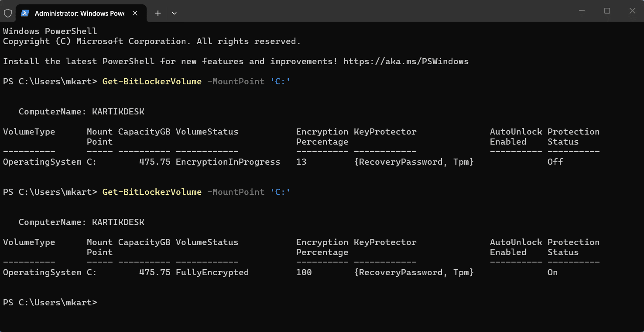This screenshot has width=644, height=332.
Task: Click the first Get-BitLockerVolume command
Action: pyautogui.click(x=152, y=81)
